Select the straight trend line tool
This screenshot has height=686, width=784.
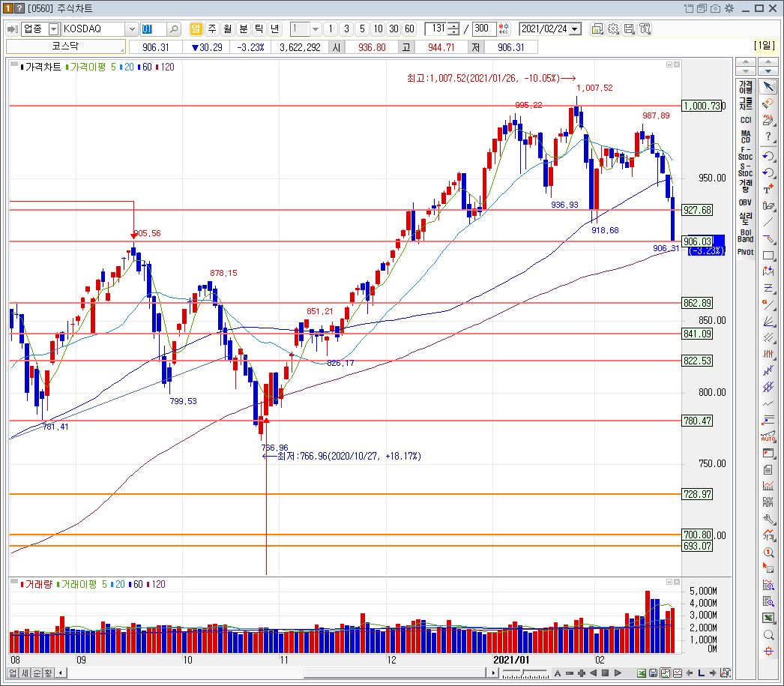click(x=768, y=221)
